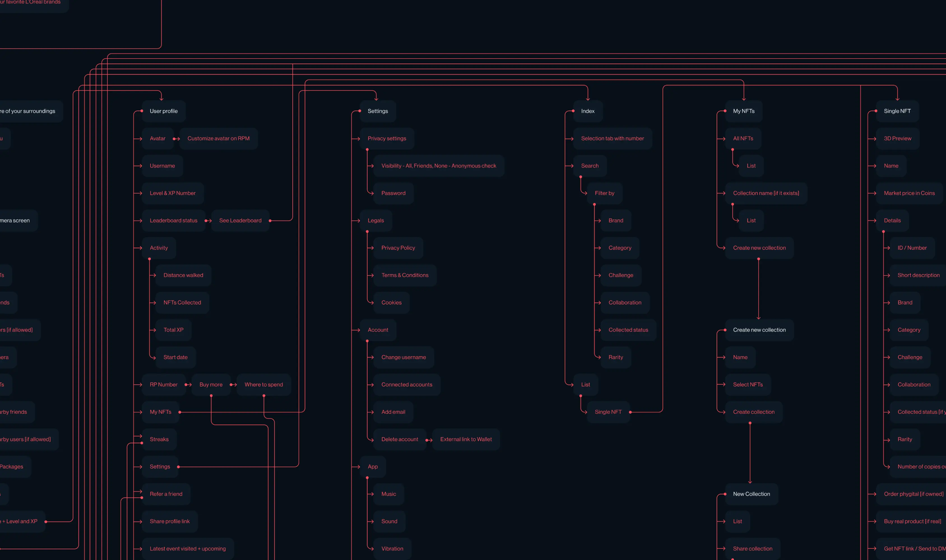
Task: Select the Cookies node
Action: point(391,303)
